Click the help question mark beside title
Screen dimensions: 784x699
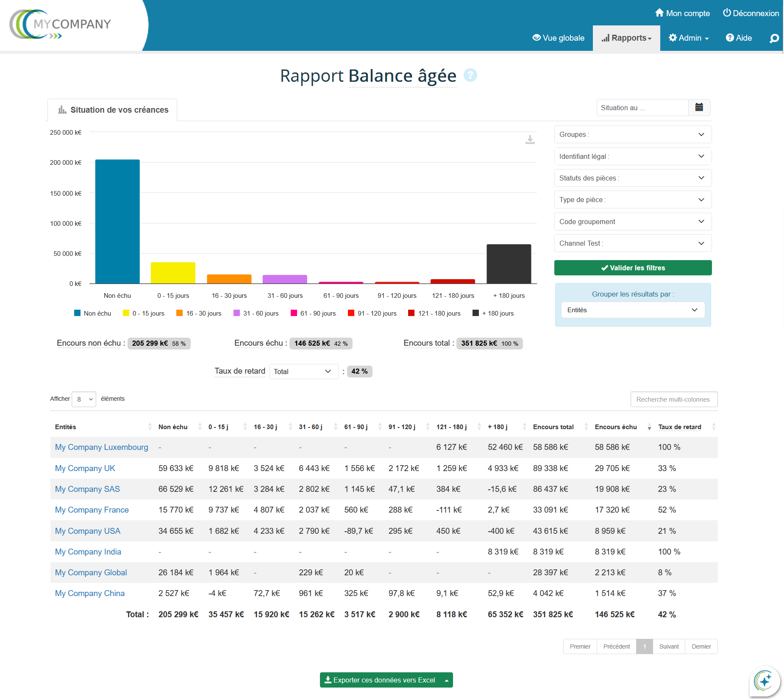pos(470,75)
